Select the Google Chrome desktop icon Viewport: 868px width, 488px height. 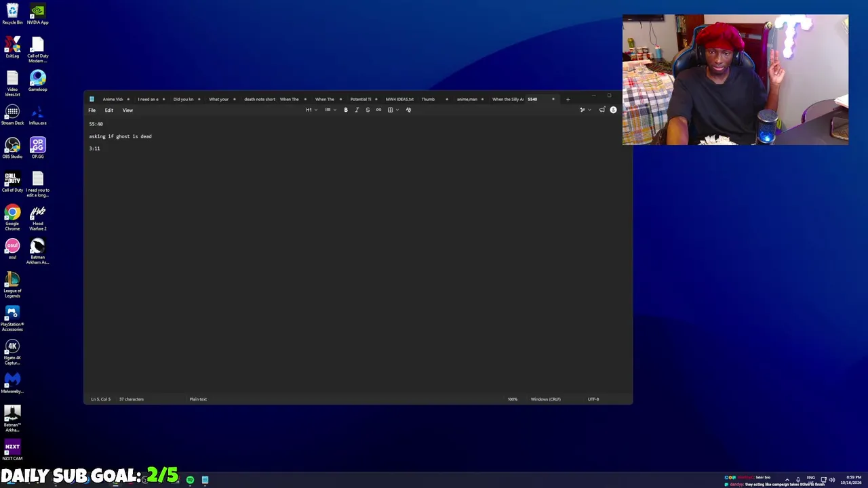click(x=12, y=218)
